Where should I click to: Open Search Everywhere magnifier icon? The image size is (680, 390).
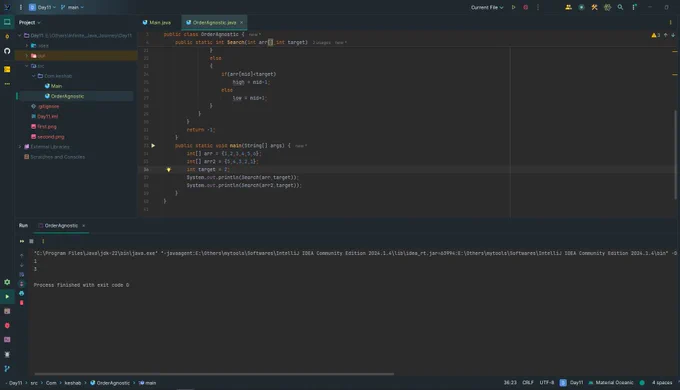click(x=621, y=7)
